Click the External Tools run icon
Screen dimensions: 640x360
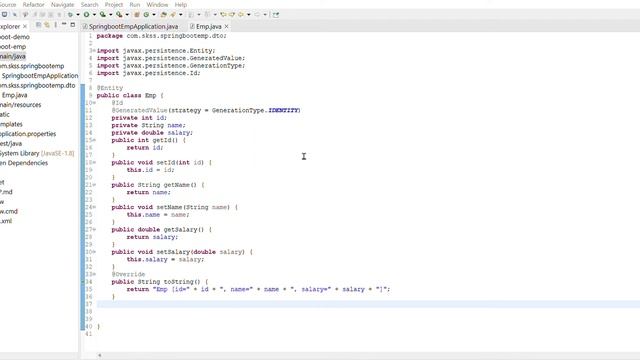(x=119, y=15)
